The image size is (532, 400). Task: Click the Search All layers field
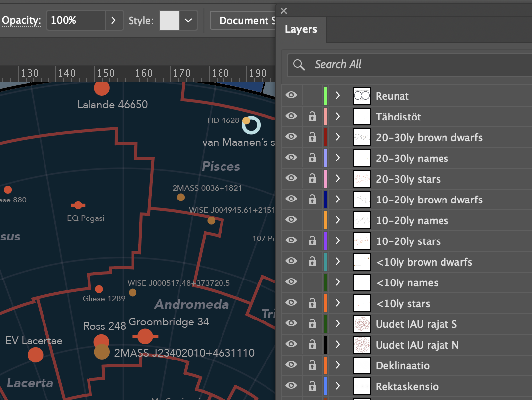tap(409, 64)
